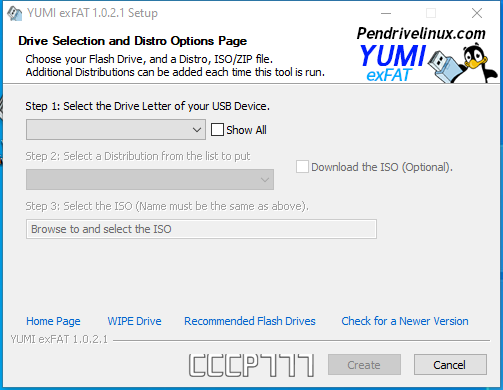Click the YUMI exFAT 1.0.2.1 version label

pyautogui.click(x=59, y=339)
